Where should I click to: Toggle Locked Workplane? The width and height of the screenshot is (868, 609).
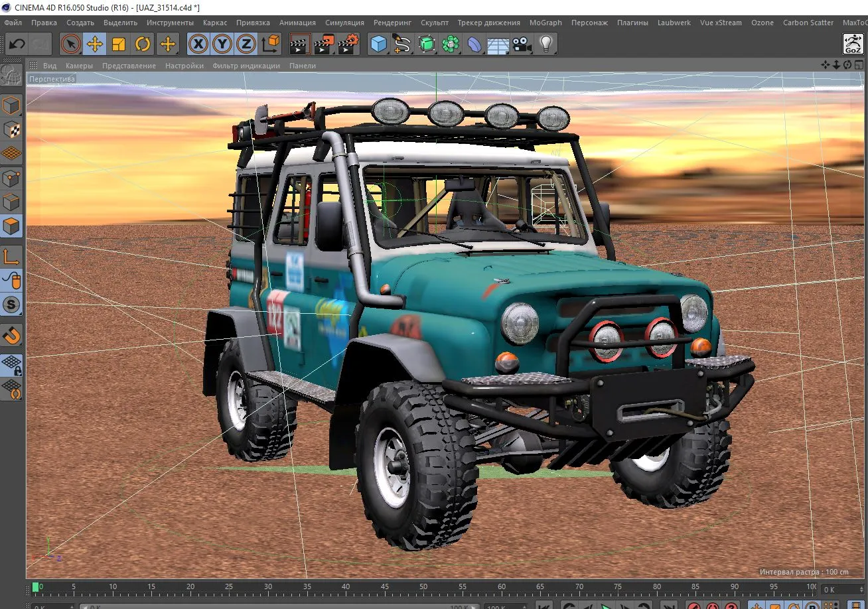[x=12, y=364]
